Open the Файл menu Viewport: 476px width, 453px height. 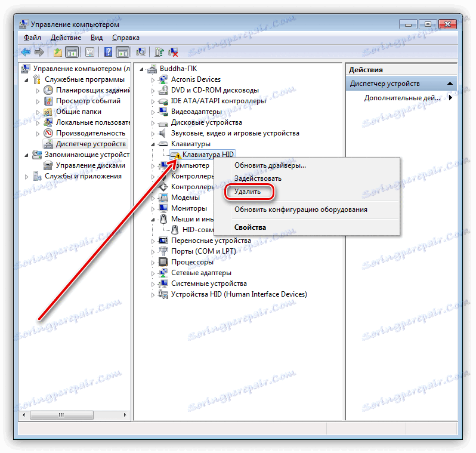click(x=32, y=38)
